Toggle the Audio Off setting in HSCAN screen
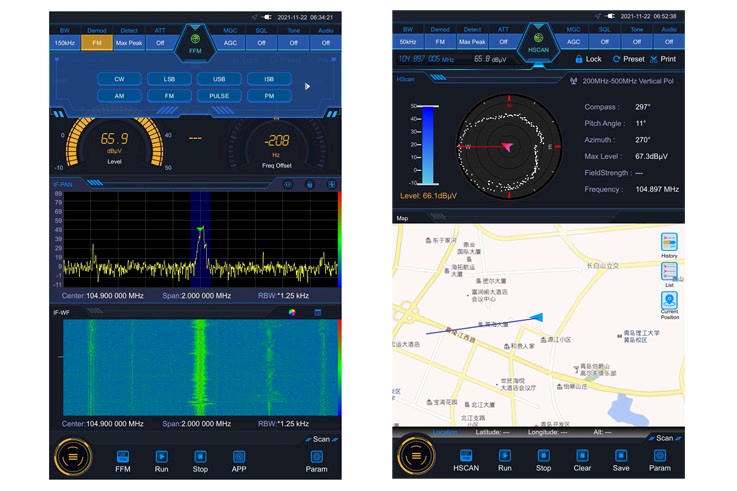This screenshot has height=491, width=737. tap(669, 43)
